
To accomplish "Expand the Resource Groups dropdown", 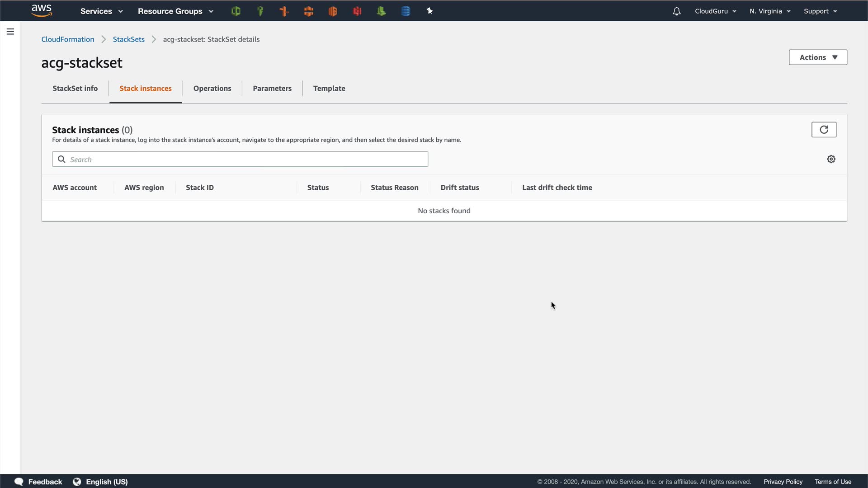I will click(x=175, y=11).
